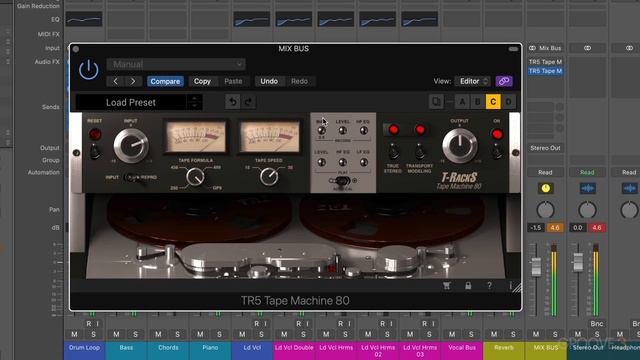This screenshot has width=640, height=360.
Task: Click the T-RackS redo arrow icon
Action: [x=249, y=102]
